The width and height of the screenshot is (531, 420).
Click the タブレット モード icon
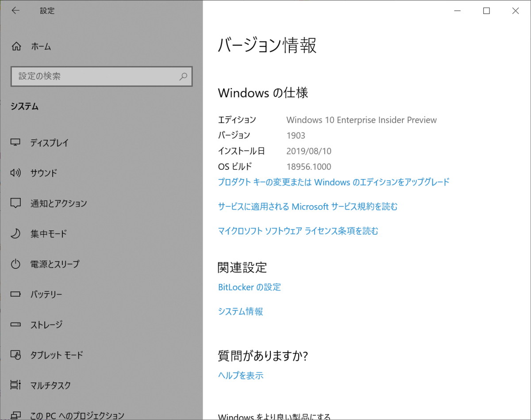coord(16,355)
